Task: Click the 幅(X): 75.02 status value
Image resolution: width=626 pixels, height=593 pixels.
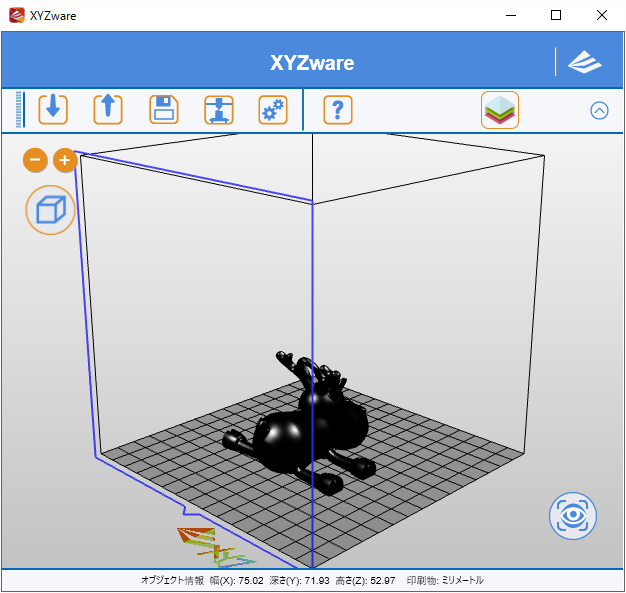Action: (236, 580)
